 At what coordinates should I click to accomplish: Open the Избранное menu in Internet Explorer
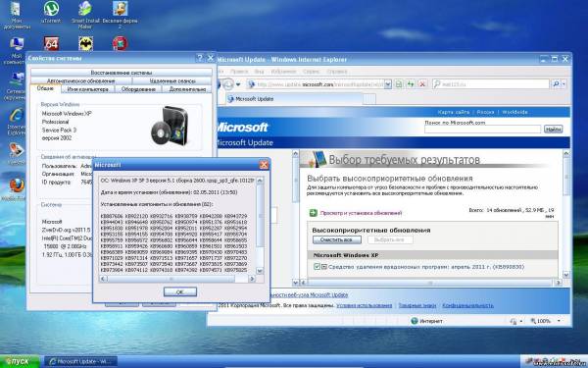coord(283,72)
